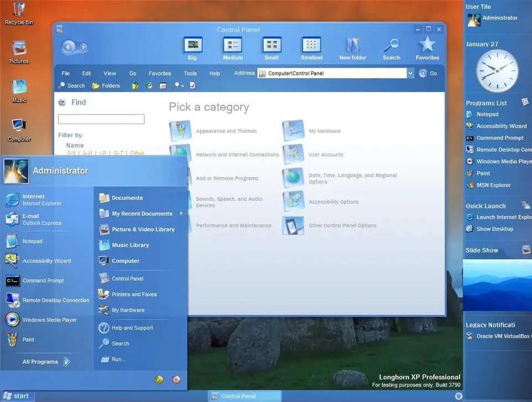This screenshot has width=532, height=402.
Task: Open the Programs List options icon
Action: tap(525, 102)
